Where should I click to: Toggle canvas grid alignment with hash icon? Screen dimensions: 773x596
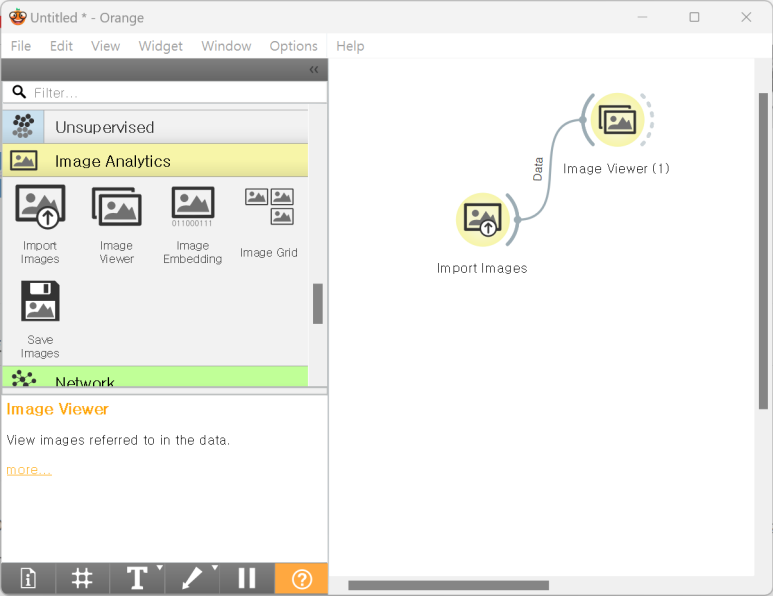(x=82, y=578)
